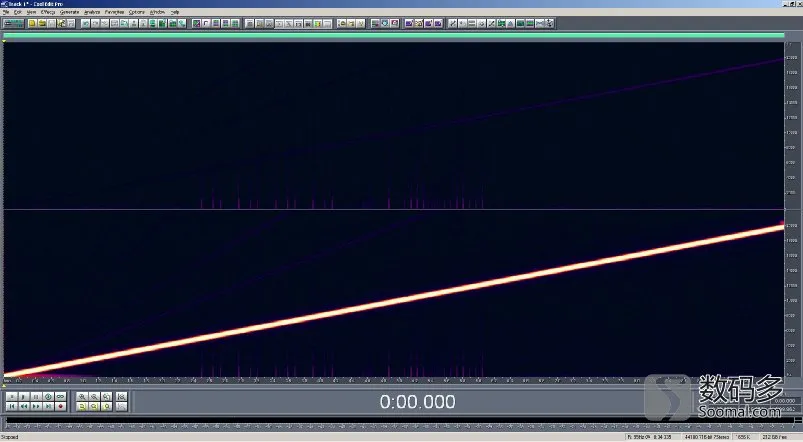Click the circular Play to End button
The width and height of the screenshot is (803, 442).
[48, 396]
